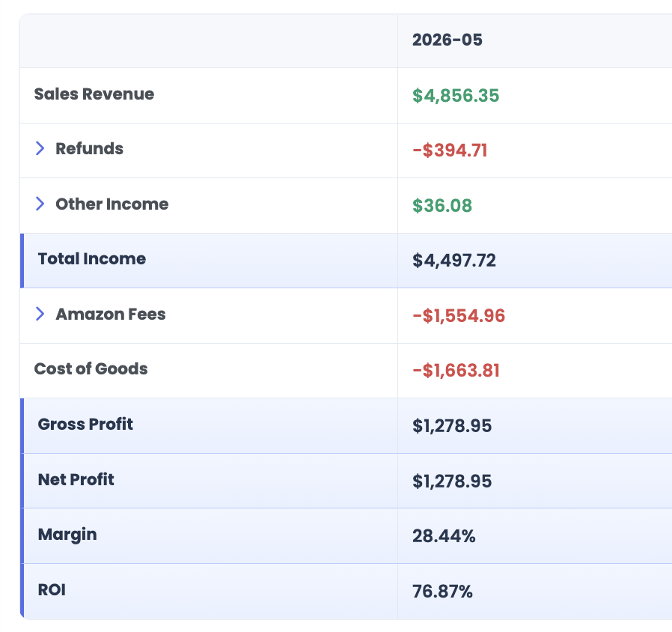Click the $4,856.35 sales revenue value
The image size is (672, 632).
[x=456, y=96]
